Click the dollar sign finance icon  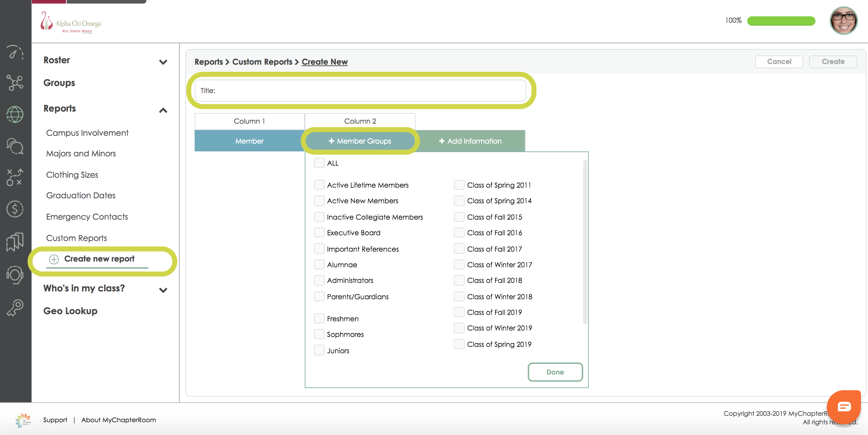(x=15, y=209)
